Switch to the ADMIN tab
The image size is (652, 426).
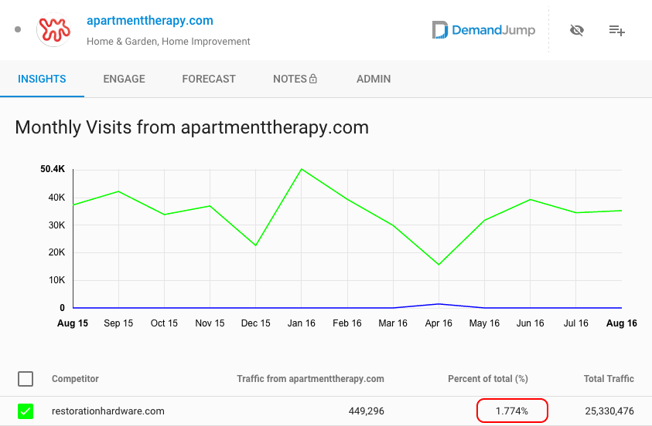[x=373, y=79]
